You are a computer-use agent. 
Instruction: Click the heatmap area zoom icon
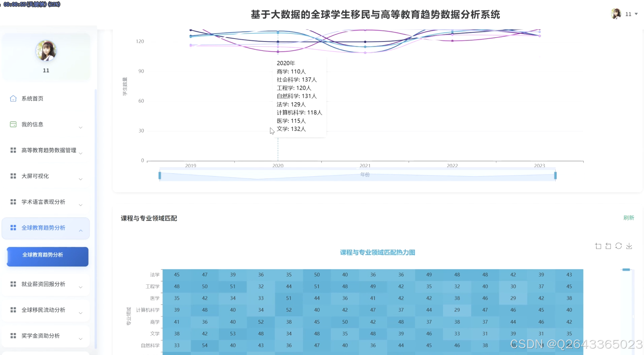[x=598, y=246]
